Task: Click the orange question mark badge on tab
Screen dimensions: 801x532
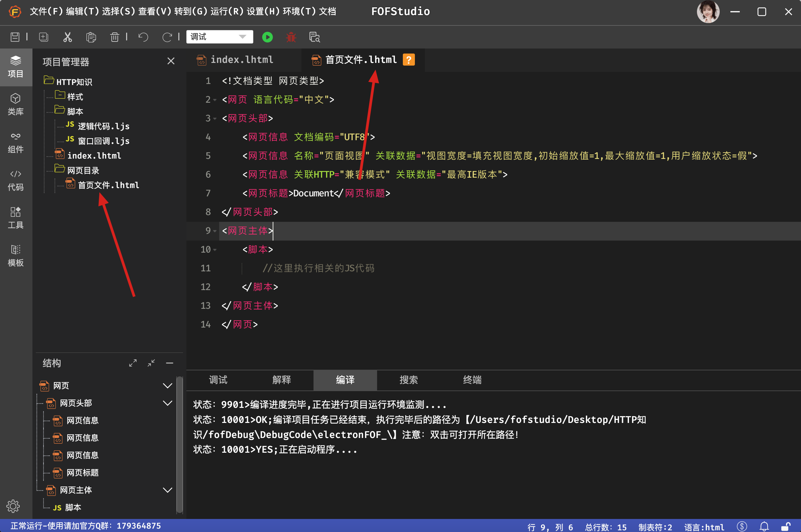Action: point(409,60)
